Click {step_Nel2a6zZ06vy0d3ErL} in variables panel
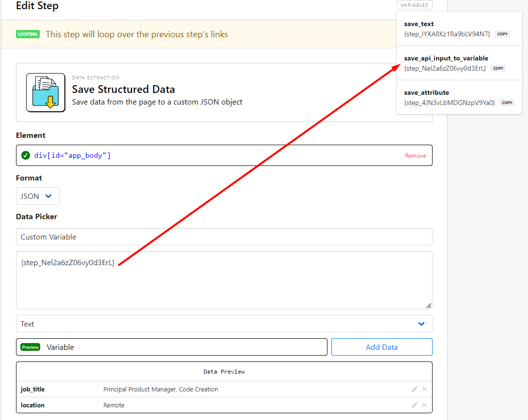This screenshot has height=420, width=528. click(x=445, y=68)
